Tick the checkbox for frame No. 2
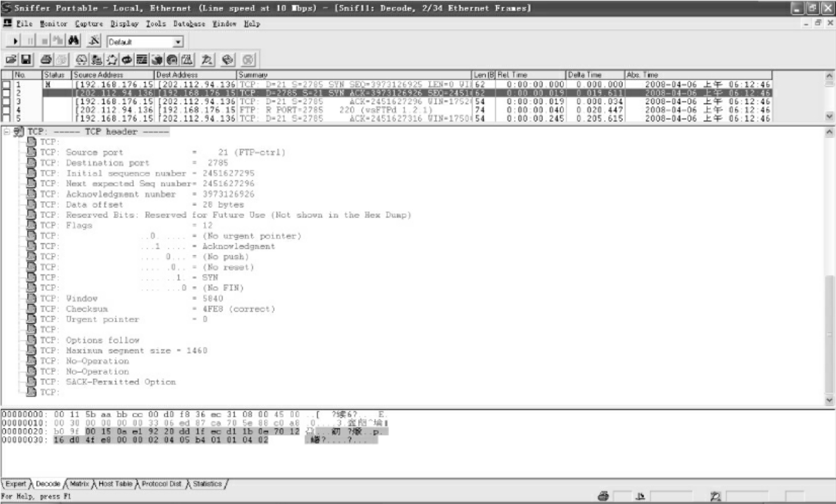This screenshot has height=504, width=836. pyautogui.click(x=6, y=93)
